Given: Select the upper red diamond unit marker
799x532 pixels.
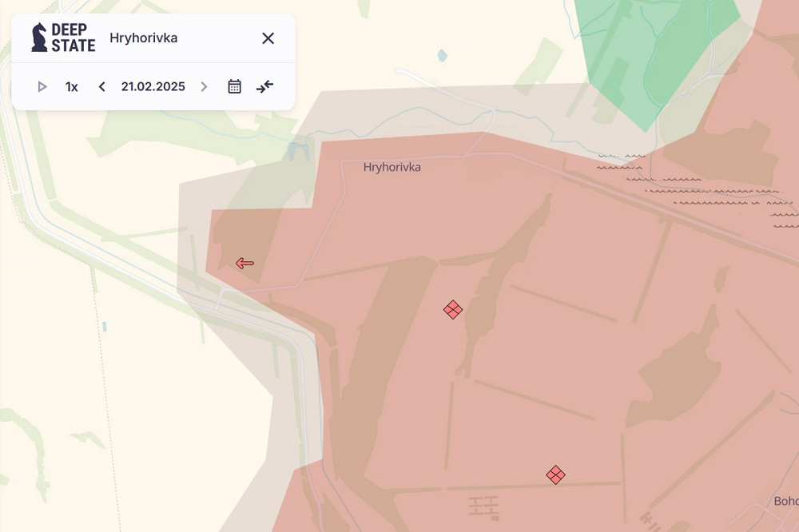Looking at the screenshot, I should point(453,310).
